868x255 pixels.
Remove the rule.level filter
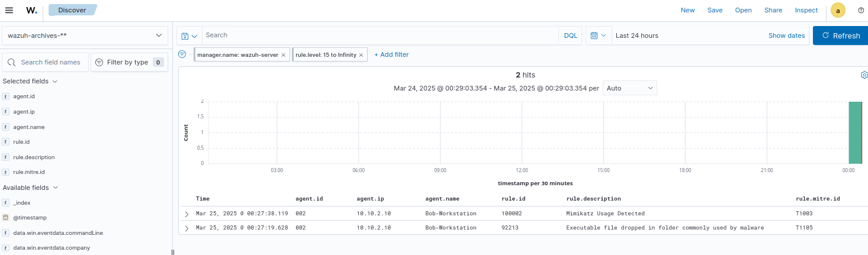[361, 55]
